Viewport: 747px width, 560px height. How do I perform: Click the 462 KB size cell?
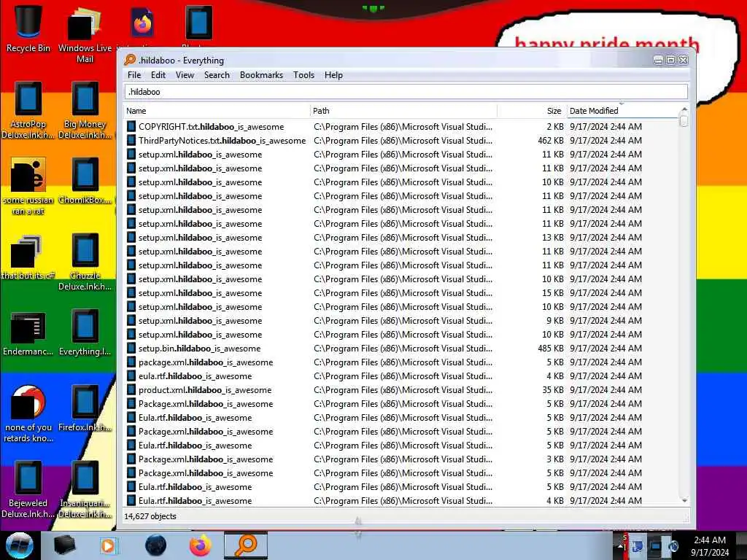[x=551, y=141]
